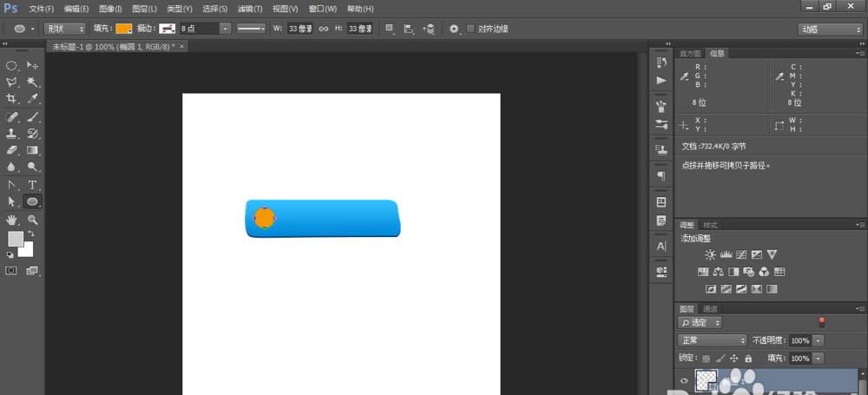
Task: Select the Hand tool
Action: (12, 220)
